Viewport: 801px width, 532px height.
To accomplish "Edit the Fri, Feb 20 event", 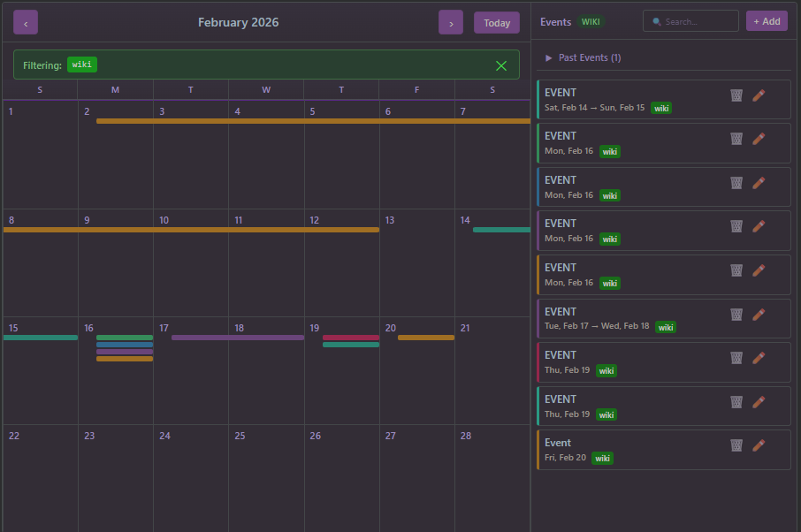I will (x=759, y=446).
